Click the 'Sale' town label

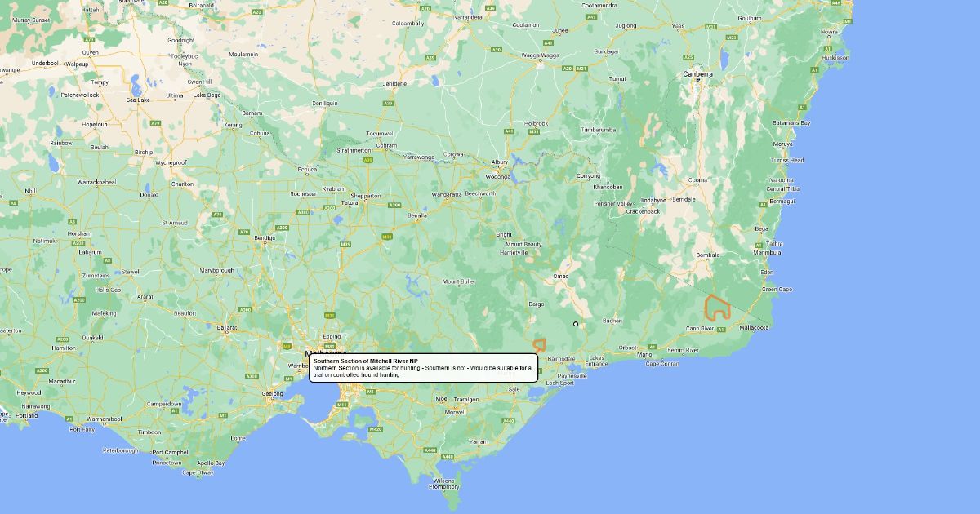pyautogui.click(x=514, y=389)
